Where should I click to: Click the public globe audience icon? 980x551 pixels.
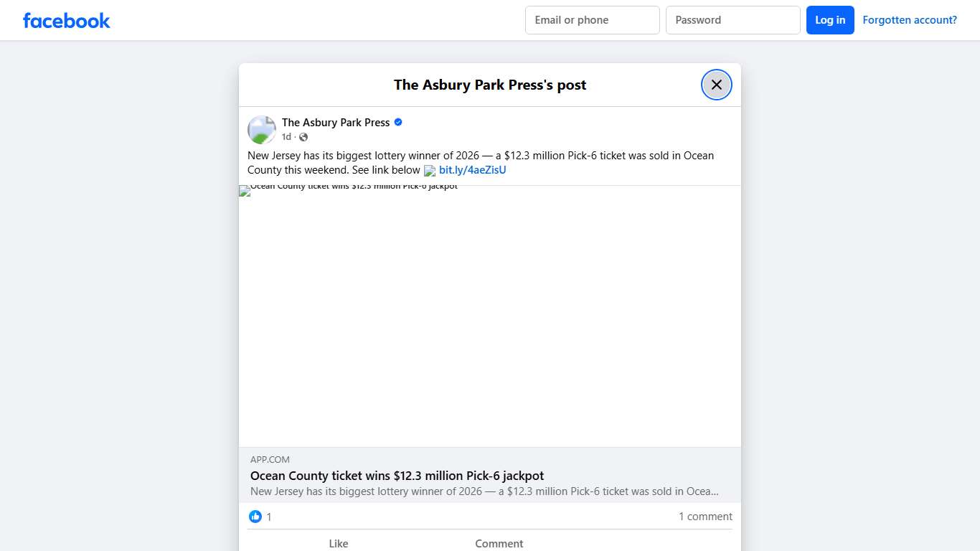(303, 137)
